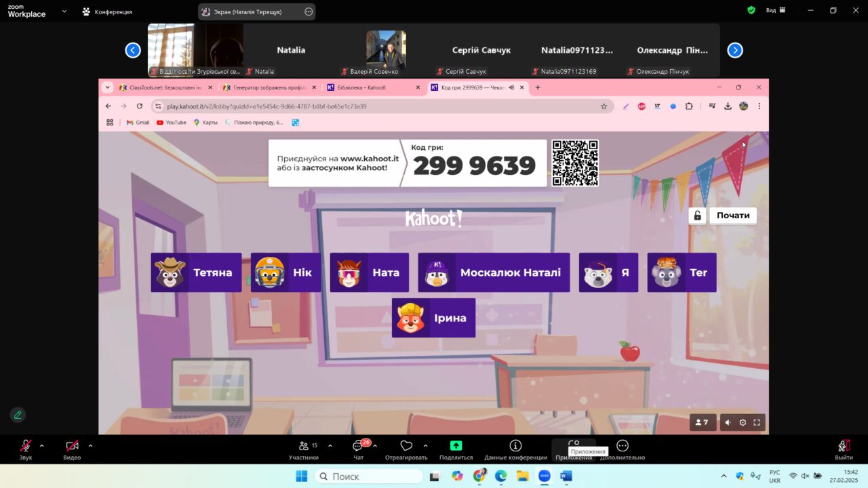The height and width of the screenshot is (488, 868).
Task: Expand video options arrow next to Видео
Action: coord(90,446)
